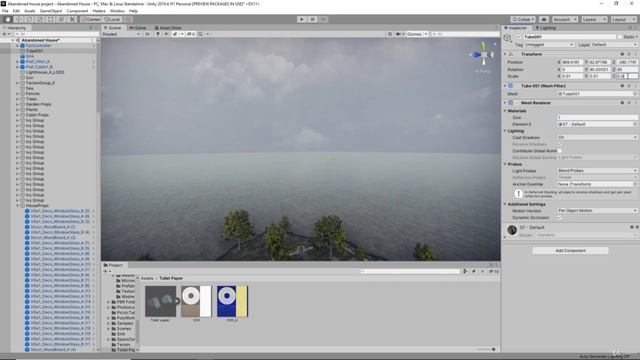Click the Add Component button

[570, 251]
